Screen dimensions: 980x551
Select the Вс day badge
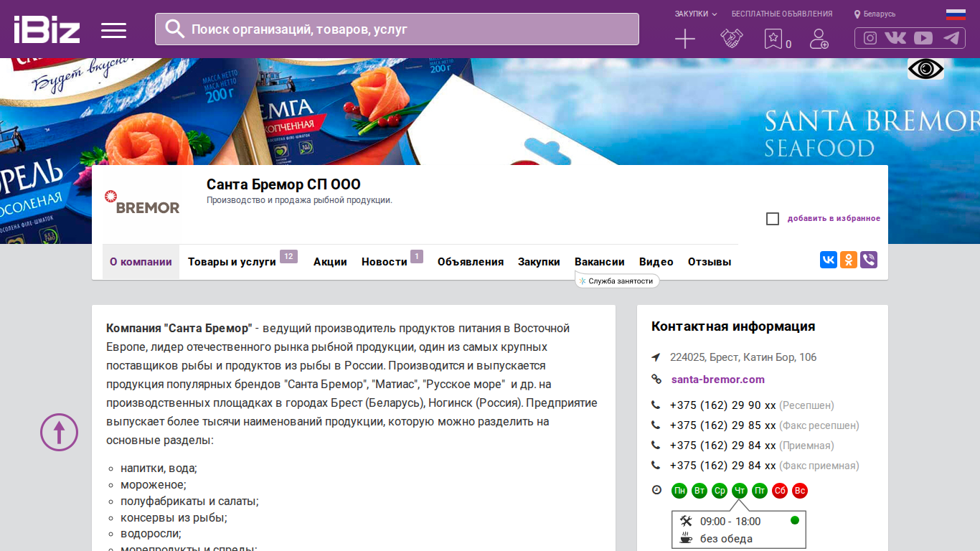[800, 491]
